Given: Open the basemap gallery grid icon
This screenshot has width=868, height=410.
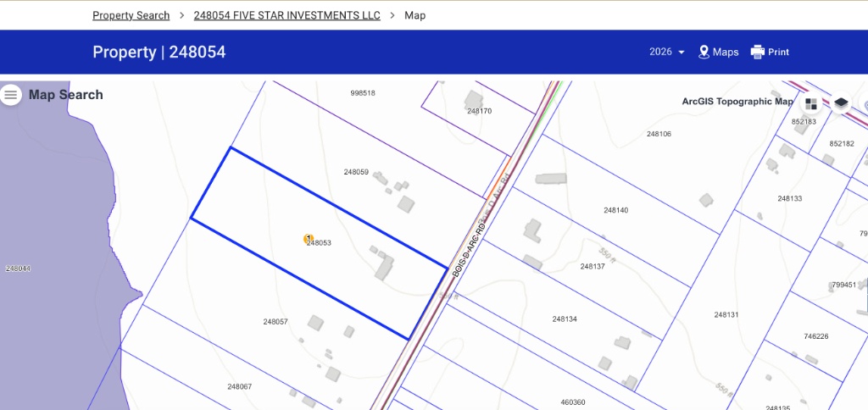Looking at the screenshot, I should (811, 104).
